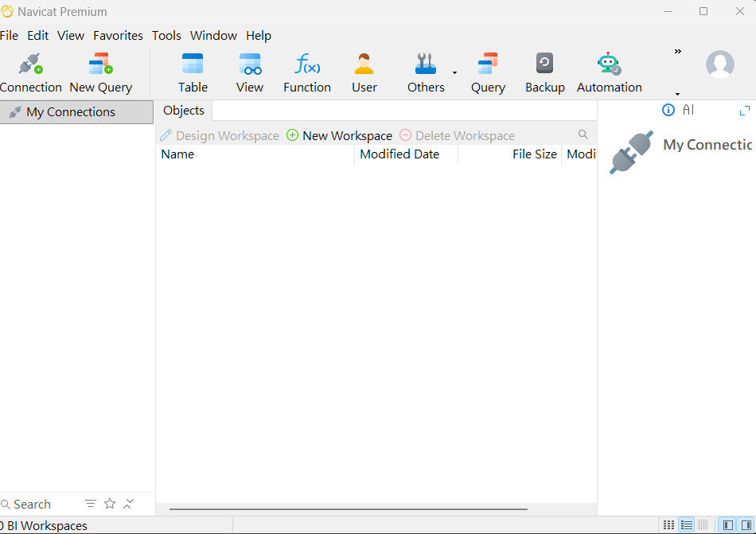Switch to list view mode
Screen dimensions: 756x534
click(x=686, y=524)
